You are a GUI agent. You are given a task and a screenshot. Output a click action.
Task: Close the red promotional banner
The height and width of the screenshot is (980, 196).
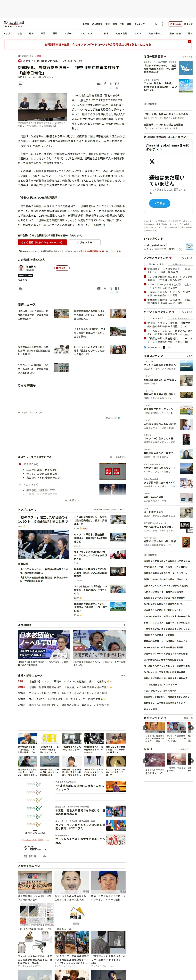tap(189, 41)
